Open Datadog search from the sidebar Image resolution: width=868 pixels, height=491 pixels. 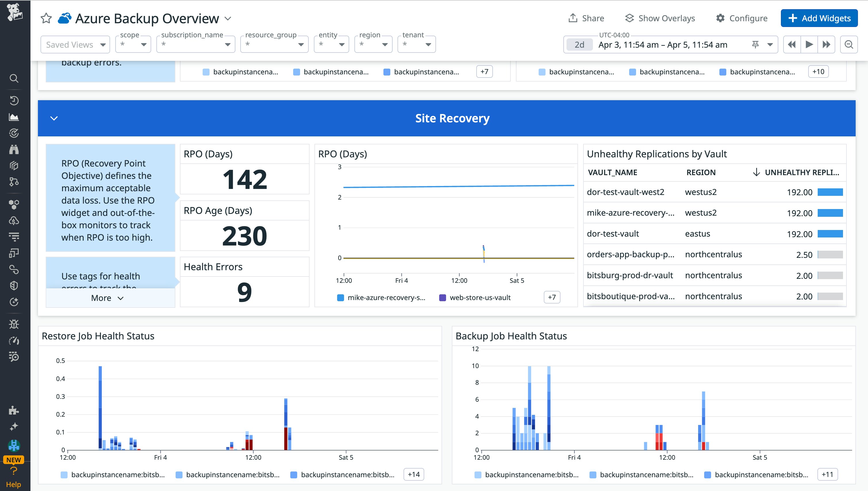pyautogui.click(x=14, y=78)
